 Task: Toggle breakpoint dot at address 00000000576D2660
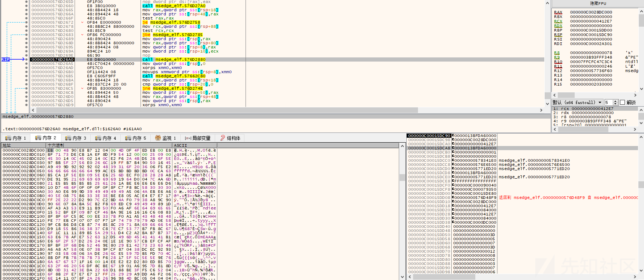26,6
